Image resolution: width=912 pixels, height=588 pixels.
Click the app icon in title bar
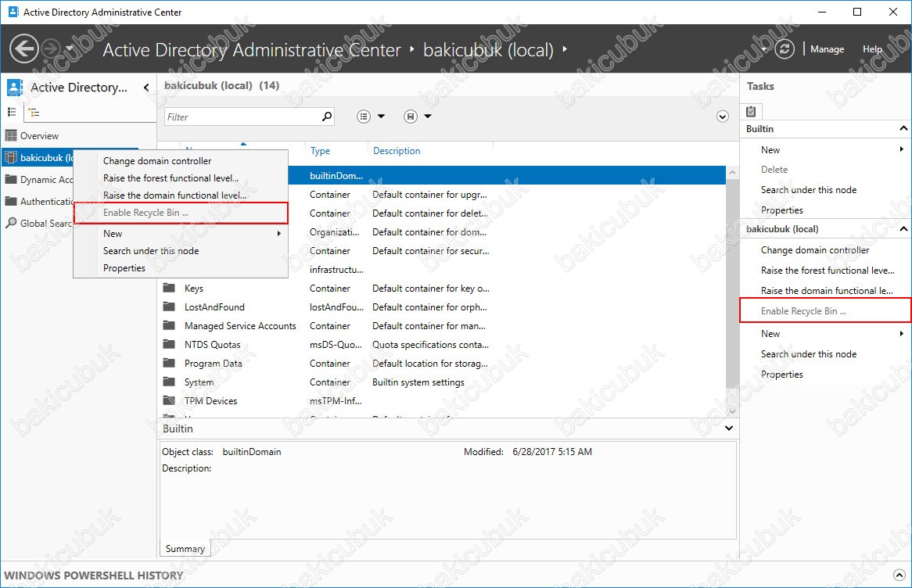(x=13, y=12)
